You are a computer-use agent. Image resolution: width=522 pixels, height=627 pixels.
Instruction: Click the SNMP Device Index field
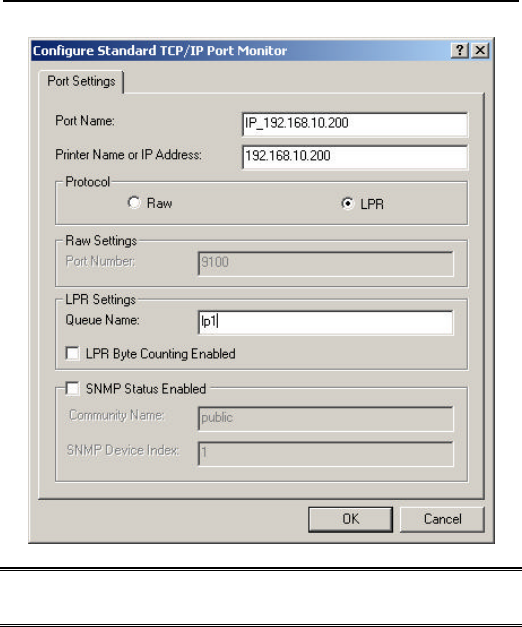326,453
